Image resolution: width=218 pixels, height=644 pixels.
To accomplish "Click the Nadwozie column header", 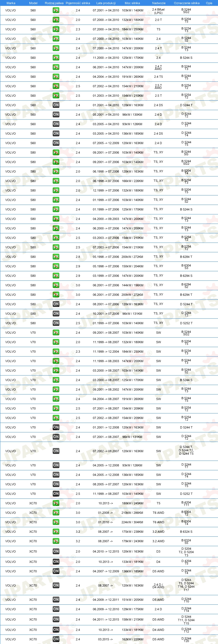I will [159, 3].
